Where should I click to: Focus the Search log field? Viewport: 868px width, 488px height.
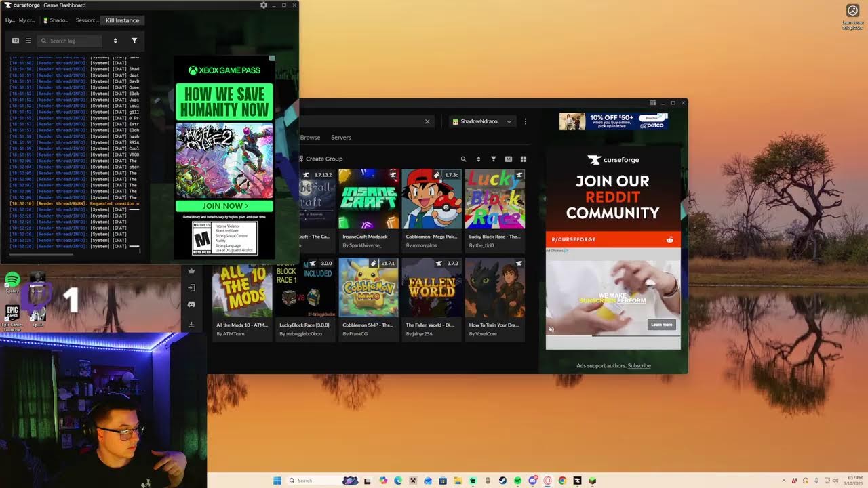[70, 41]
